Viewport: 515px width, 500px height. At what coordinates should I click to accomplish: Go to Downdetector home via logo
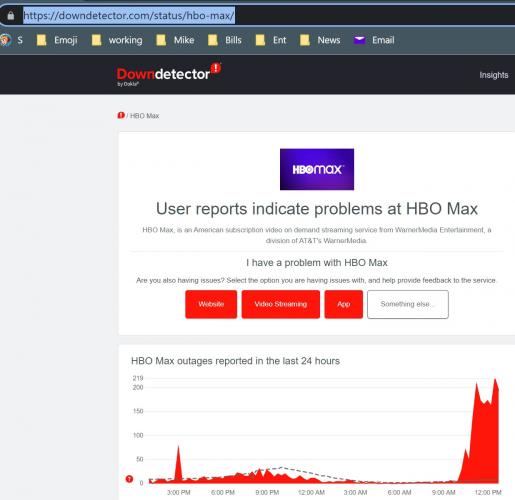(168, 75)
